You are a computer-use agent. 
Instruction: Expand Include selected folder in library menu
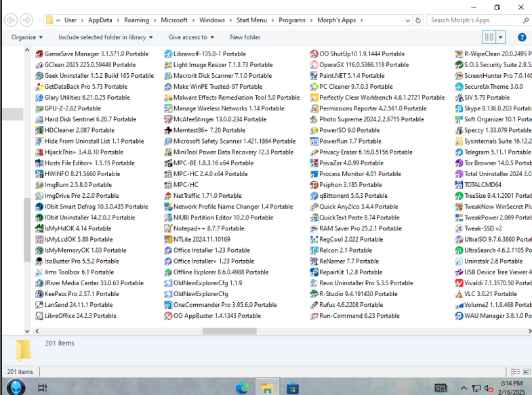106,37
